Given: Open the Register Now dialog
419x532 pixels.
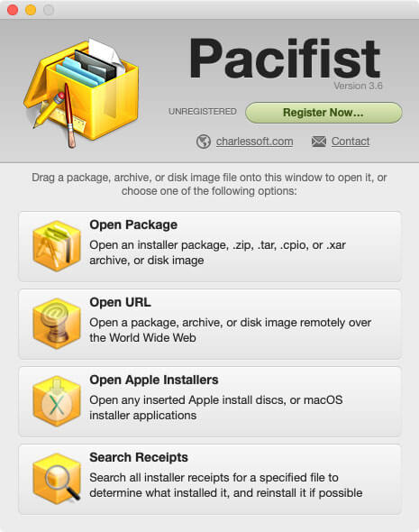Looking at the screenshot, I should [x=323, y=113].
